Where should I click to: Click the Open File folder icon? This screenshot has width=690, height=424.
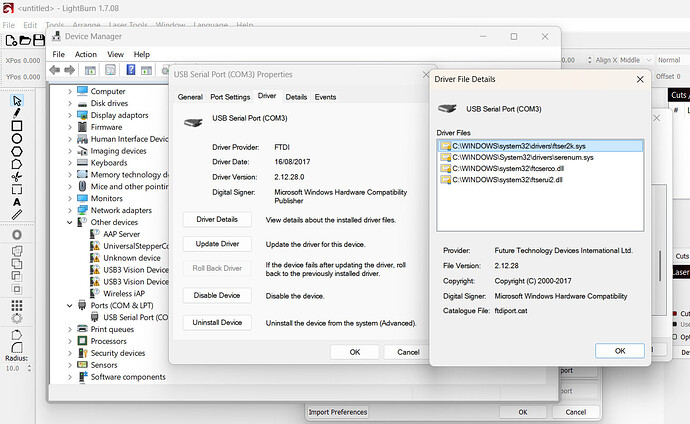[x=25, y=40]
